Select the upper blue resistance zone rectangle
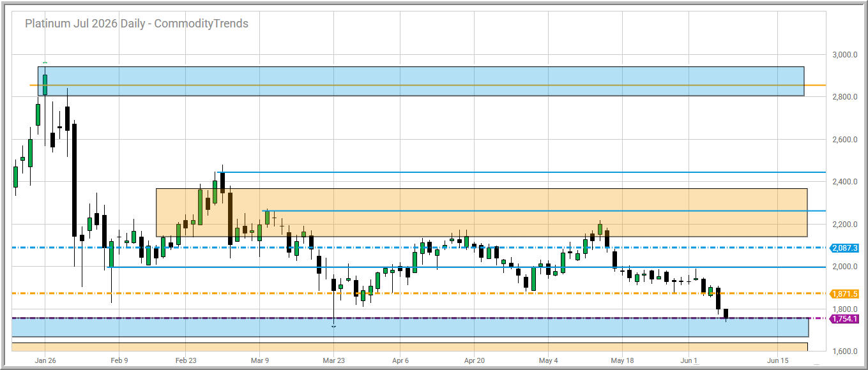868x370 pixels. tap(420, 81)
